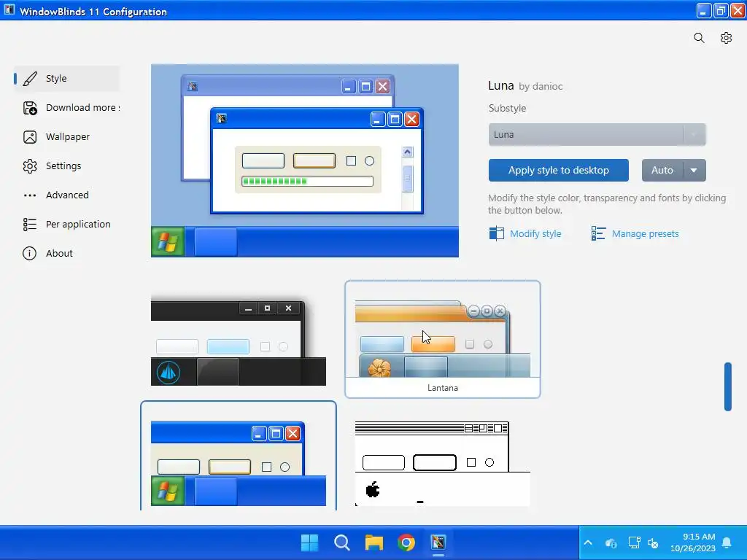Click the large Luna preview image
This screenshot has height=560, width=747.
pos(305,161)
